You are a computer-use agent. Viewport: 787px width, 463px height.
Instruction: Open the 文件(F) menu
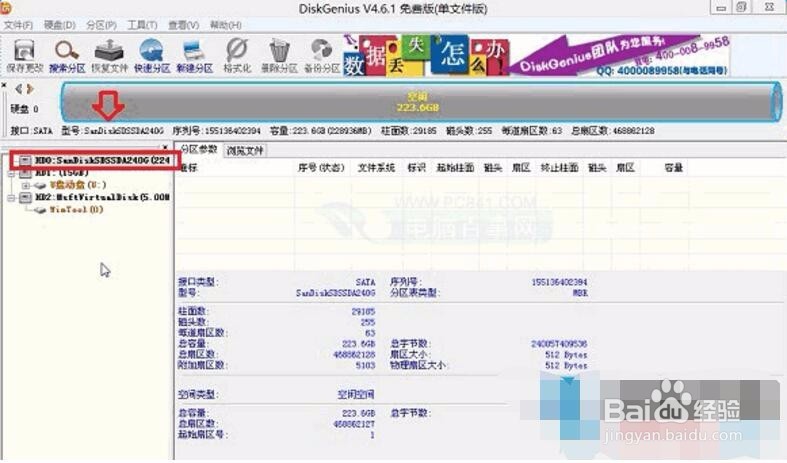point(18,25)
